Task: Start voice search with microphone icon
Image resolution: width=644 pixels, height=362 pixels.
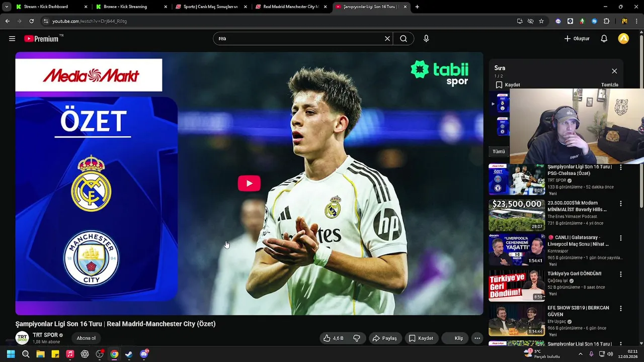Action: pos(426,39)
